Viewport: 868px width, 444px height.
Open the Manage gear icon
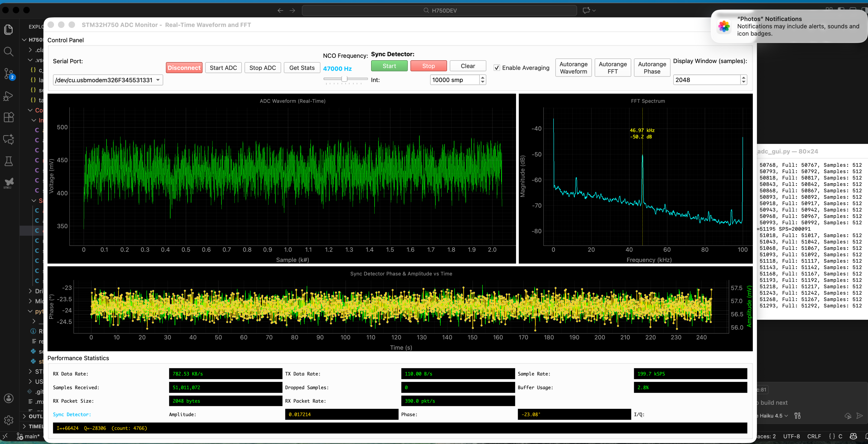pos(9,420)
